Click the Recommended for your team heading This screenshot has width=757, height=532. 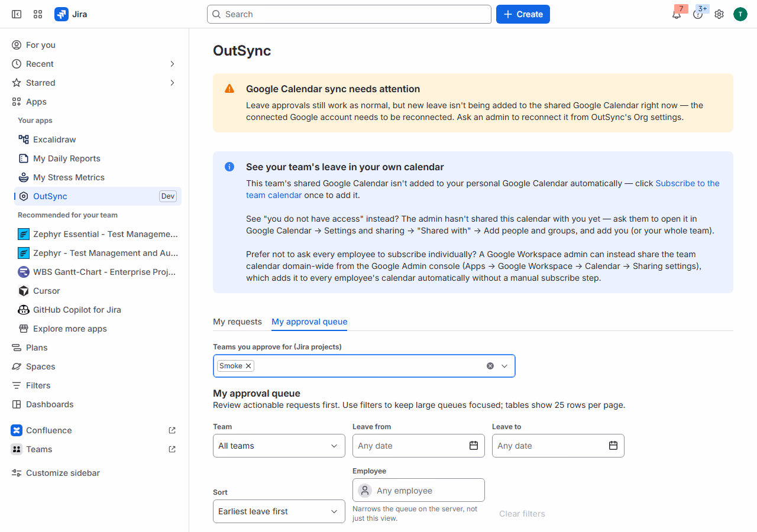coord(67,215)
